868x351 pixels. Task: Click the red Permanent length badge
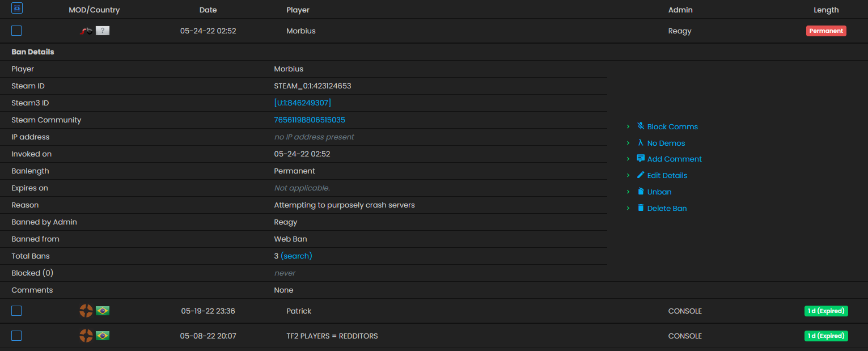pos(826,31)
